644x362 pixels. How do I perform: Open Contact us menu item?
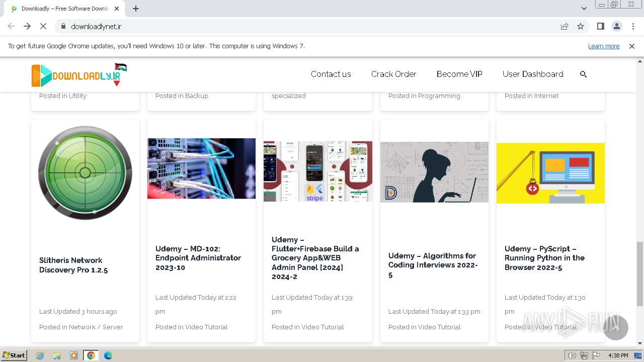(x=331, y=74)
